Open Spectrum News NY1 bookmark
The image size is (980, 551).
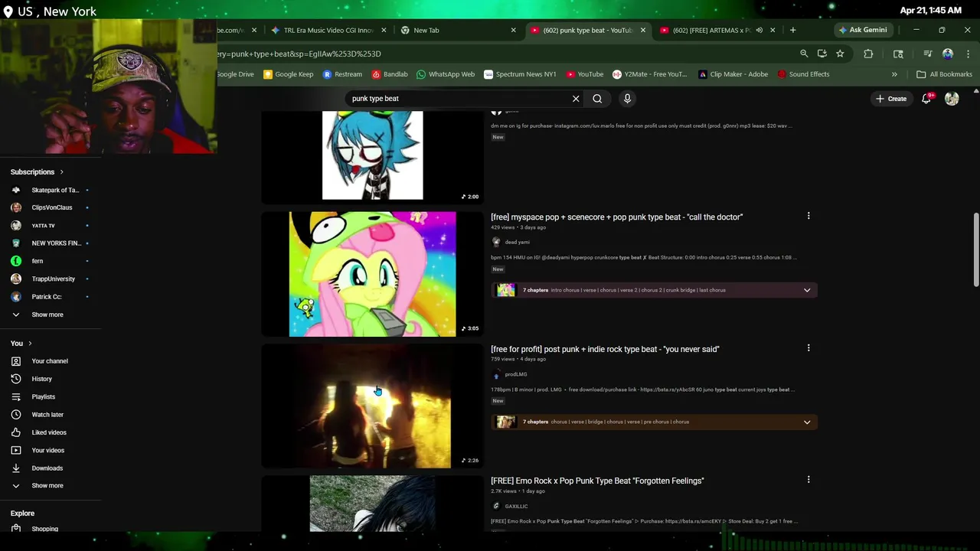tap(520, 74)
